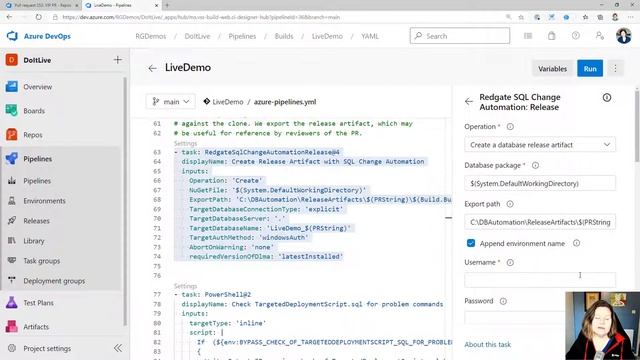Viewport: 640px width, 360px height.
Task: Go to LiveDemo breadcrumb
Action: [x=327, y=36]
